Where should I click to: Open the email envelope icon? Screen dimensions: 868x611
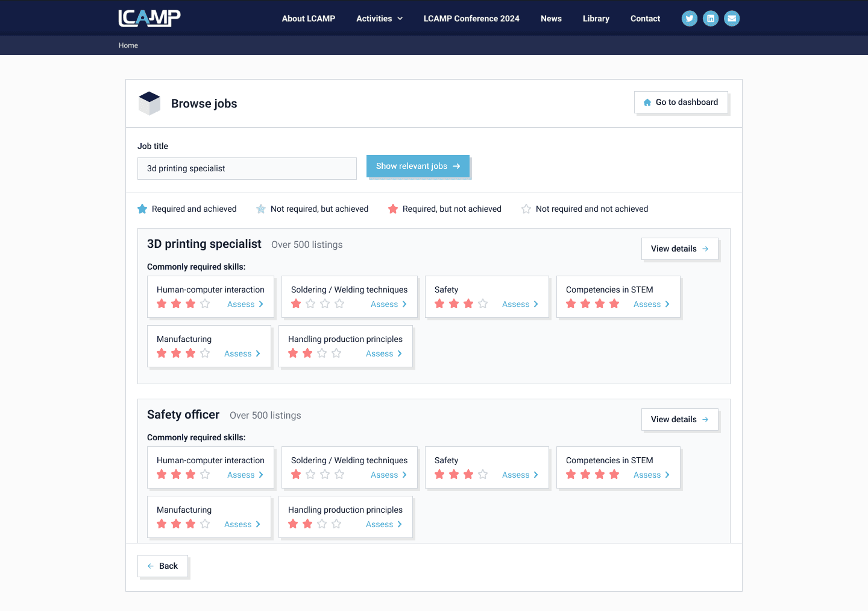point(732,19)
